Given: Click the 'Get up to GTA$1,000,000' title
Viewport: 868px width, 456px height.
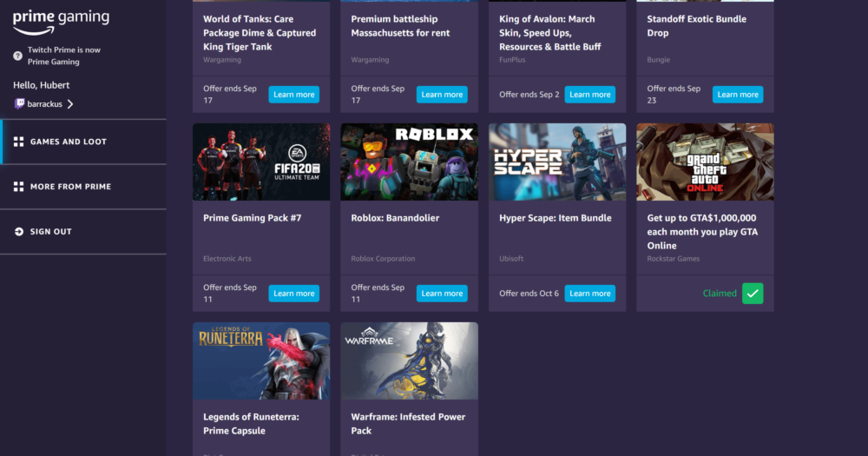Looking at the screenshot, I should (702, 232).
